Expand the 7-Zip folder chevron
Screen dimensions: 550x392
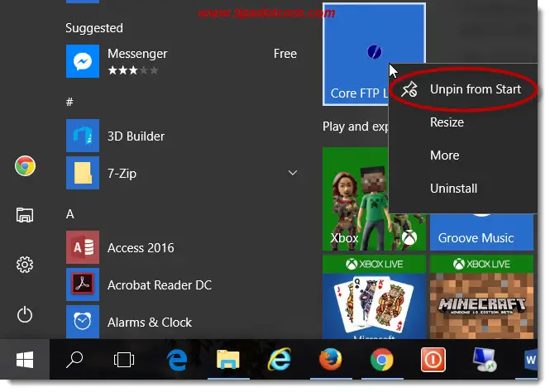click(x=293, y=173)
